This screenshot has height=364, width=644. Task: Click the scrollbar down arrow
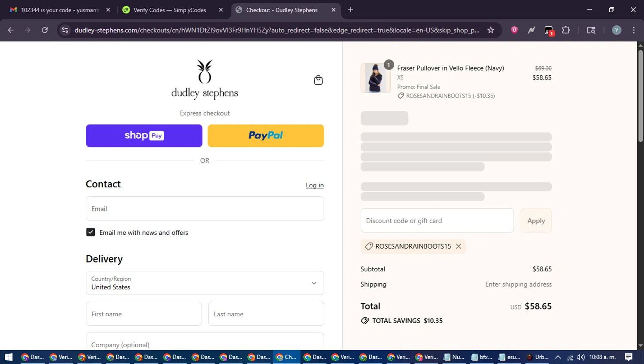(x=640, y=346)
